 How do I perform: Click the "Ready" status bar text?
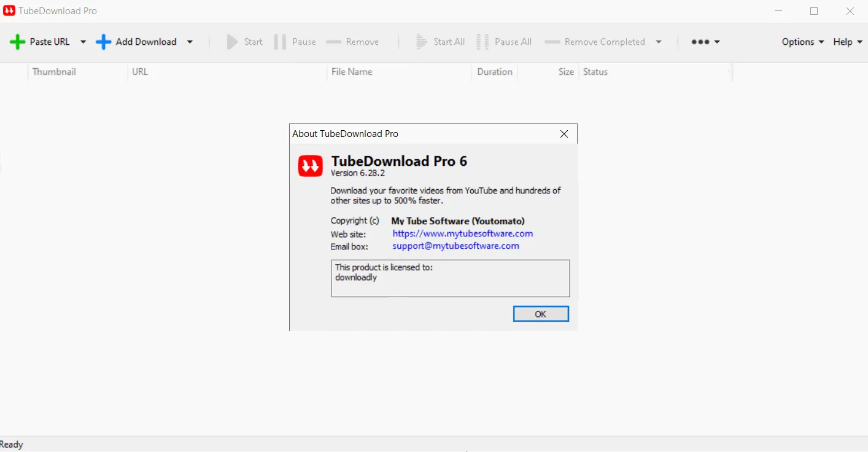tap(12, 445)
